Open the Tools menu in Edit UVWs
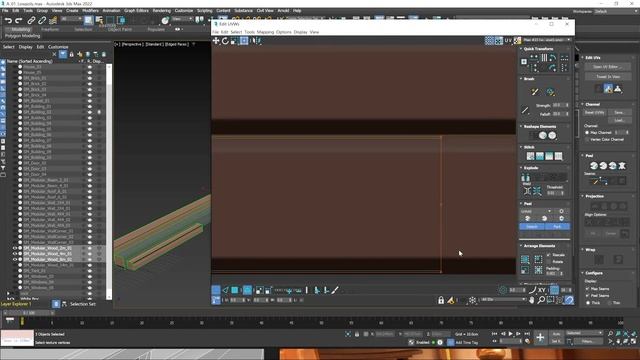 (249, 32)
